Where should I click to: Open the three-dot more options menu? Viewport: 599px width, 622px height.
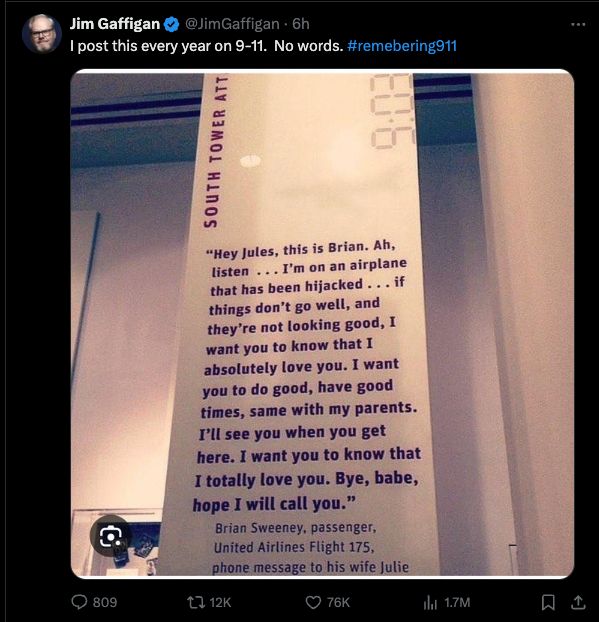[578, 25]
